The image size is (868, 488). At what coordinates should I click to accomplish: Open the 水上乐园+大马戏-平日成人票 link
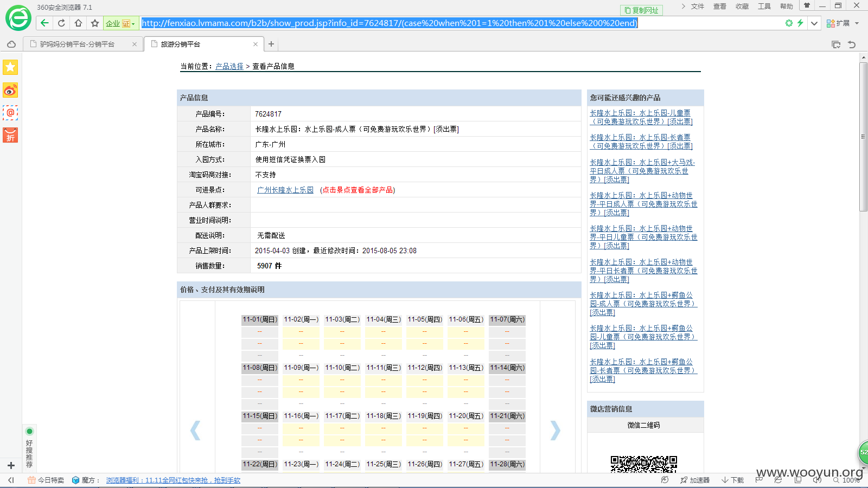tap(642, 171)
